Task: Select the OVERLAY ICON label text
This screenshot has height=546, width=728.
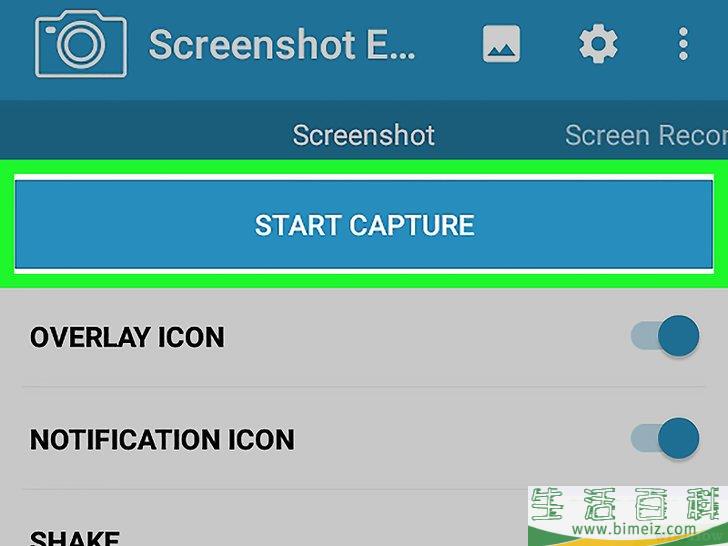Action: (127, 337)
